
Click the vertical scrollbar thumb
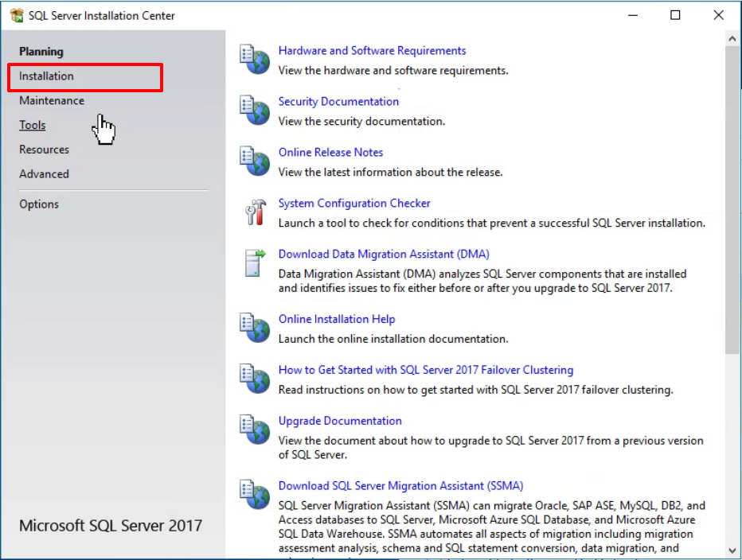[x=732, y=200]
